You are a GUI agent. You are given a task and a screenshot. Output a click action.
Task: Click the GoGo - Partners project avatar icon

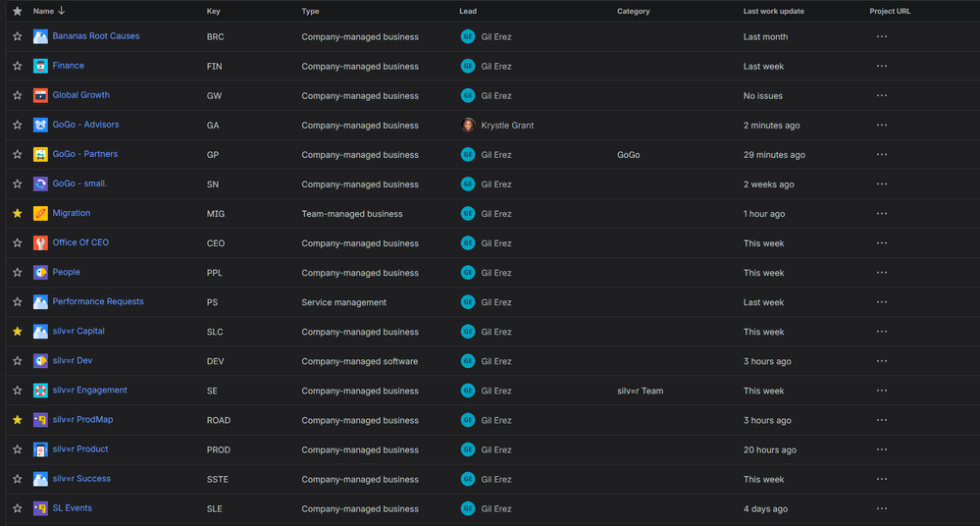tap(40, 154)
